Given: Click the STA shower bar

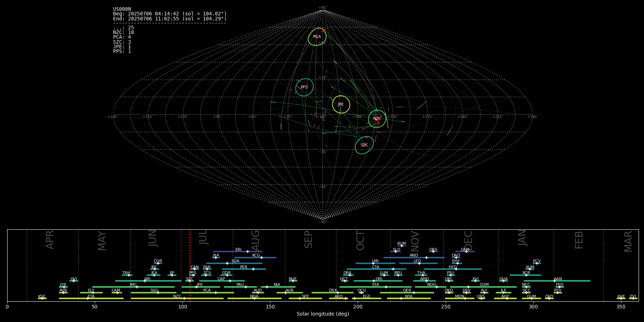Looking at the screenshot, I should (376, 287).
